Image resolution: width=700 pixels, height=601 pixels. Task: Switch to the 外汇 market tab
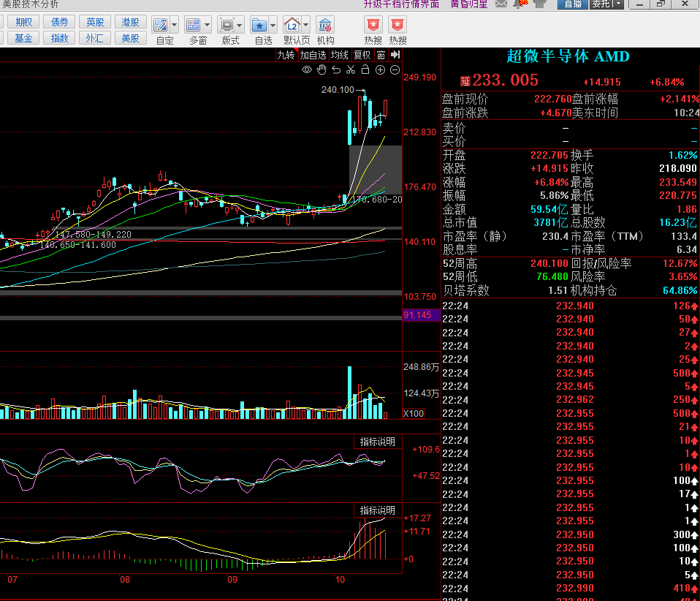click(95, 38)
